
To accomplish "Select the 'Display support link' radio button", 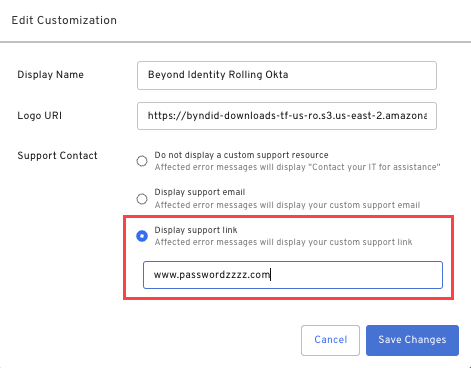I will coord(142,236).
